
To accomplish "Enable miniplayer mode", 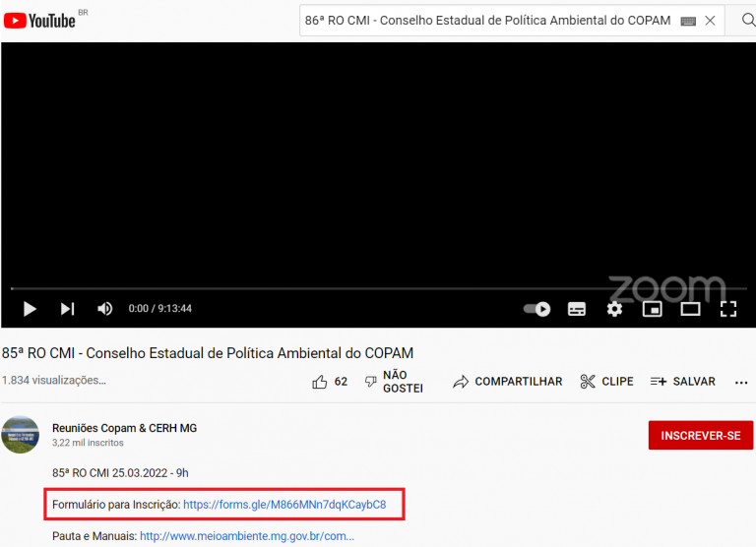I will tap(652, 309).
